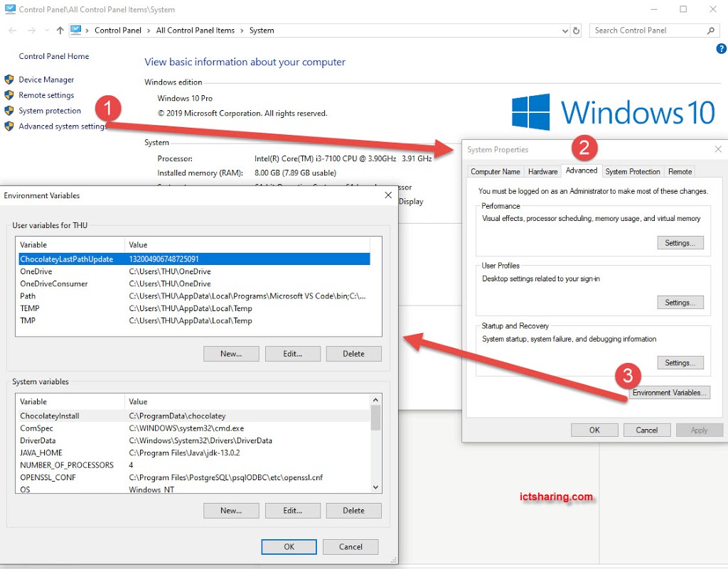Refresh the Control Panel address bar
728x569 pixels.
coord(576,31)
